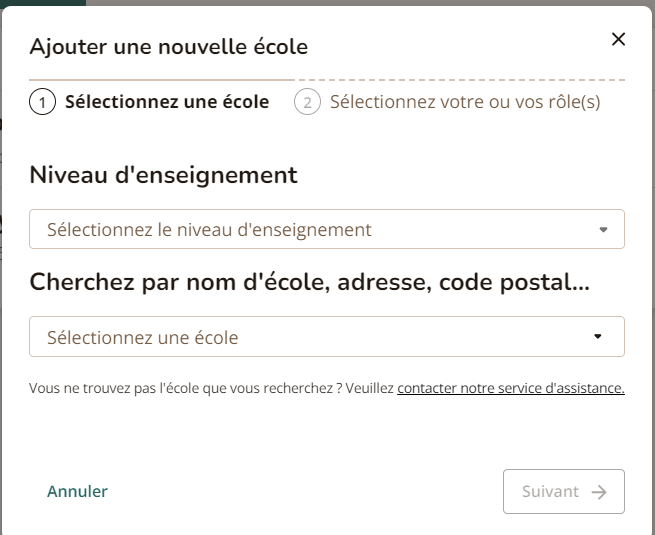Go to 'Sélectionnez une école' step label

167,102
